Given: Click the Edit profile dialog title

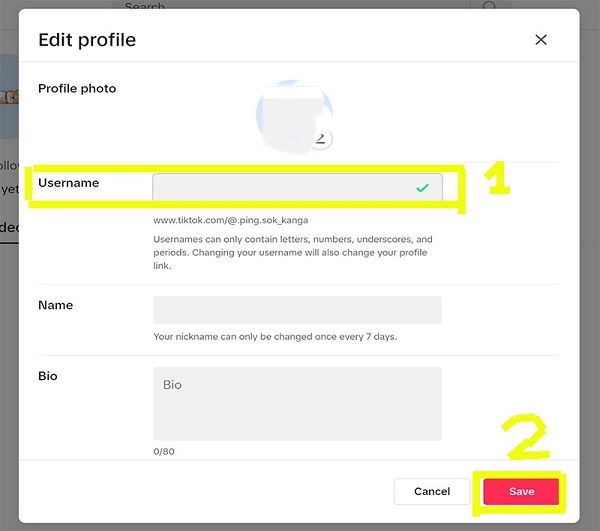Looking at the screenshot, I should (x=87, y=41).
